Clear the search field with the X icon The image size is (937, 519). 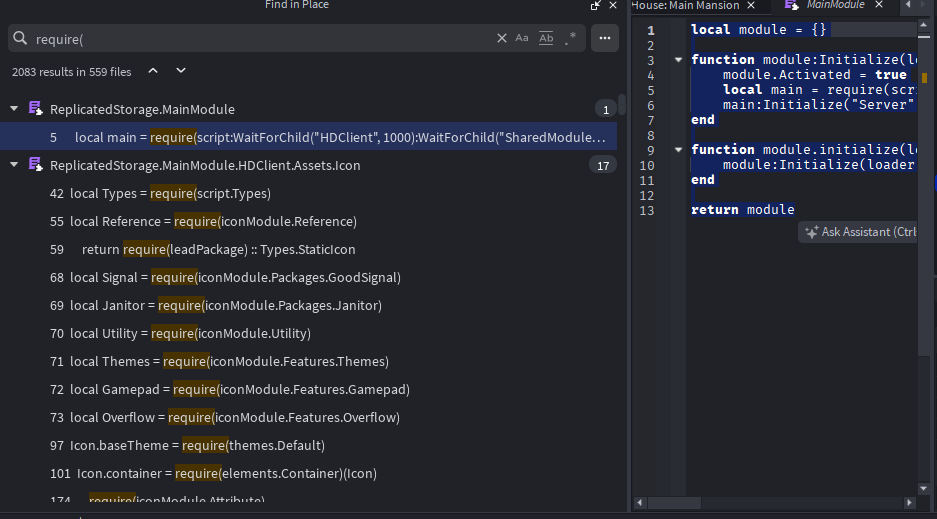pos(502,38)
